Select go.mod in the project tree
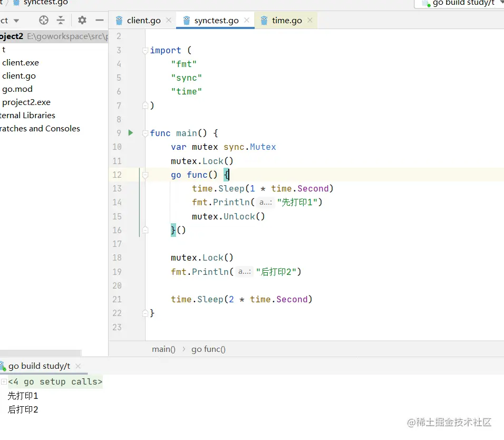The image size is (504, 440). [17, 89]
